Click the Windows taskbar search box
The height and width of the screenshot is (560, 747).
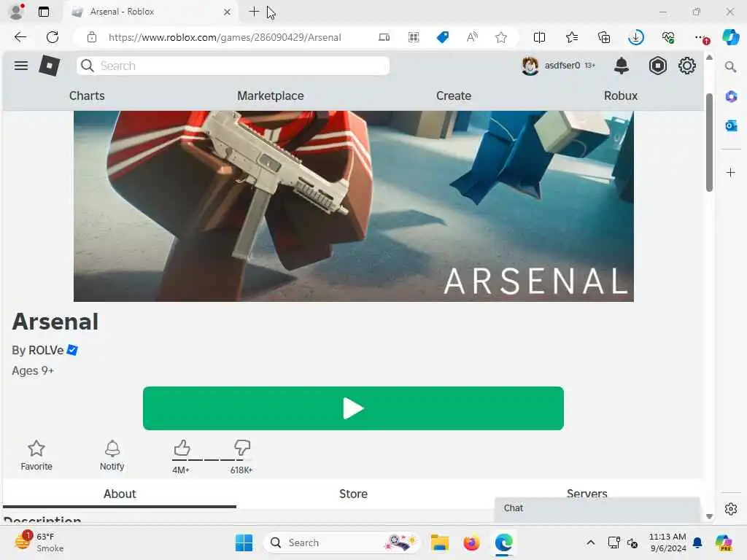[x=342, y=542]
